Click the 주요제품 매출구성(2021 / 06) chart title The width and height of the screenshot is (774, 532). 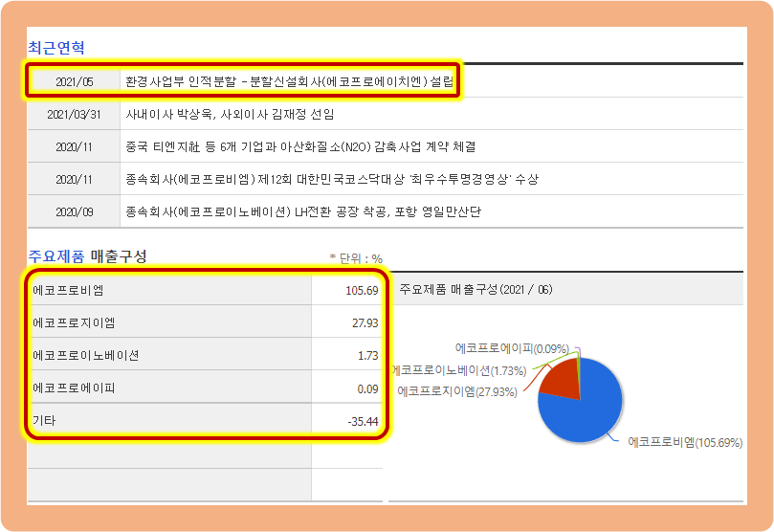[x=475, y=289]
